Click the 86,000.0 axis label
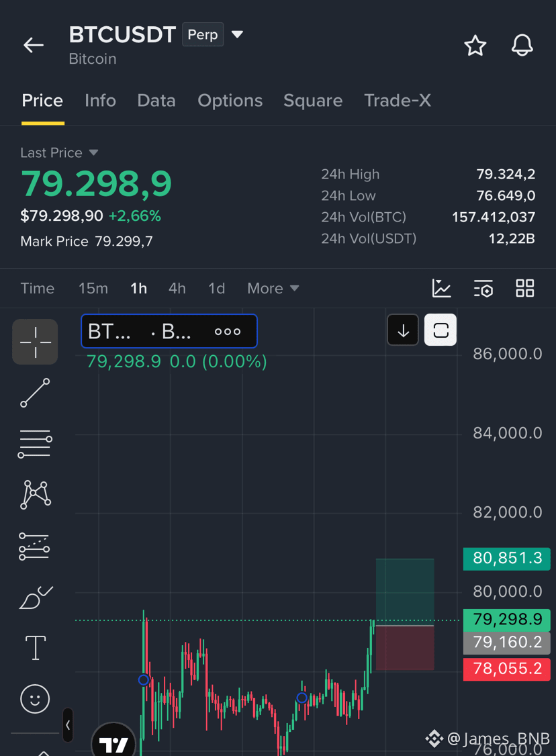The image size is (556, 756). tap(507, 355)
